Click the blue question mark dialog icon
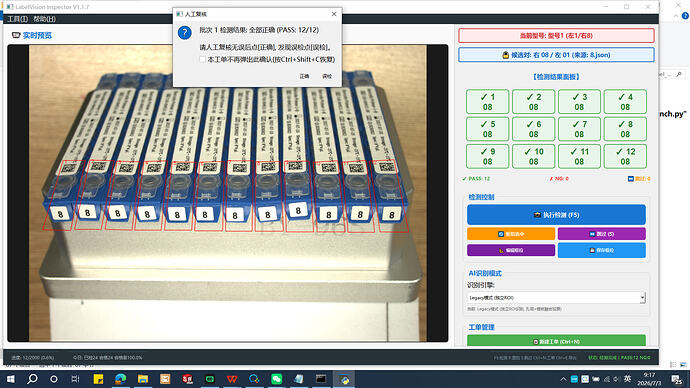 coord(185,32)
